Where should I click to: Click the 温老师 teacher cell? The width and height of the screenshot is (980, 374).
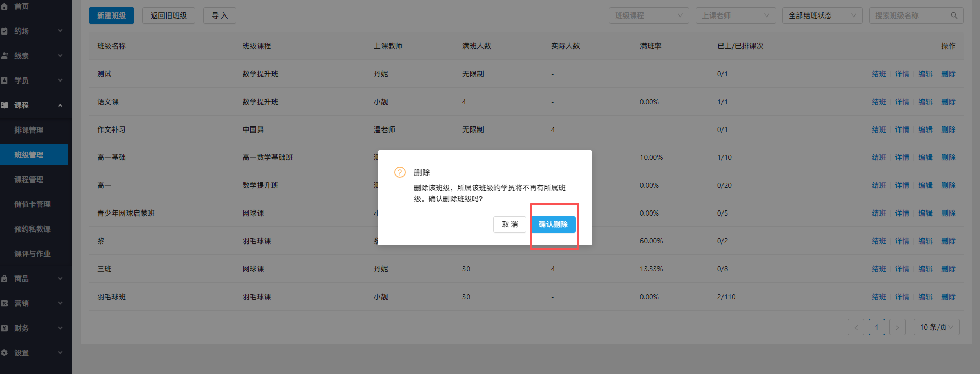click(x=384, y=129)
